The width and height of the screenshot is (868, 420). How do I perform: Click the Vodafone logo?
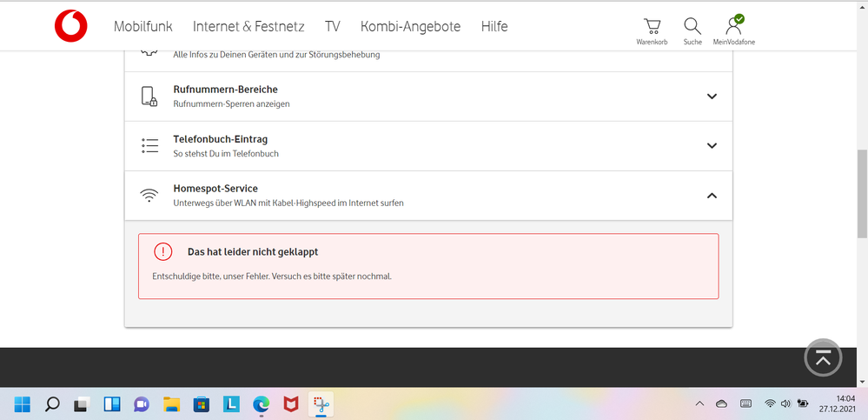(x=71, y=26)
